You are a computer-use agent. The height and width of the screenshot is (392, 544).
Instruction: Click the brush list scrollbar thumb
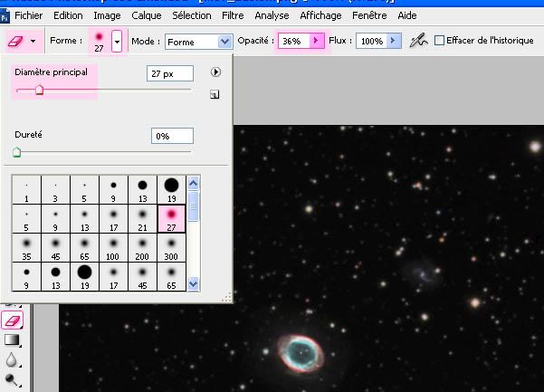193,206
